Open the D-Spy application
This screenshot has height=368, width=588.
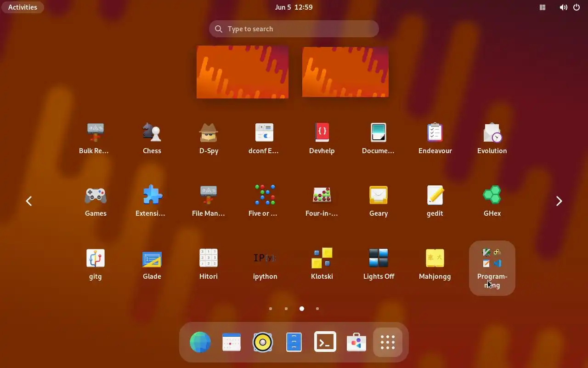tap(209, 138)
